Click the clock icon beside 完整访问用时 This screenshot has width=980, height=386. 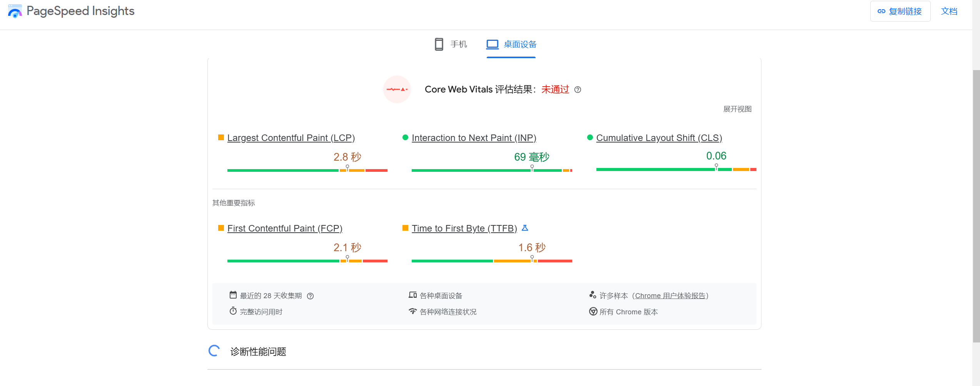coord(233,311)
